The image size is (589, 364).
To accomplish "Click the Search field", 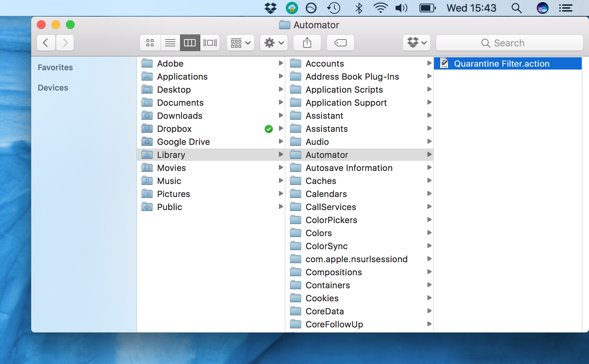I will click(510, 43).
